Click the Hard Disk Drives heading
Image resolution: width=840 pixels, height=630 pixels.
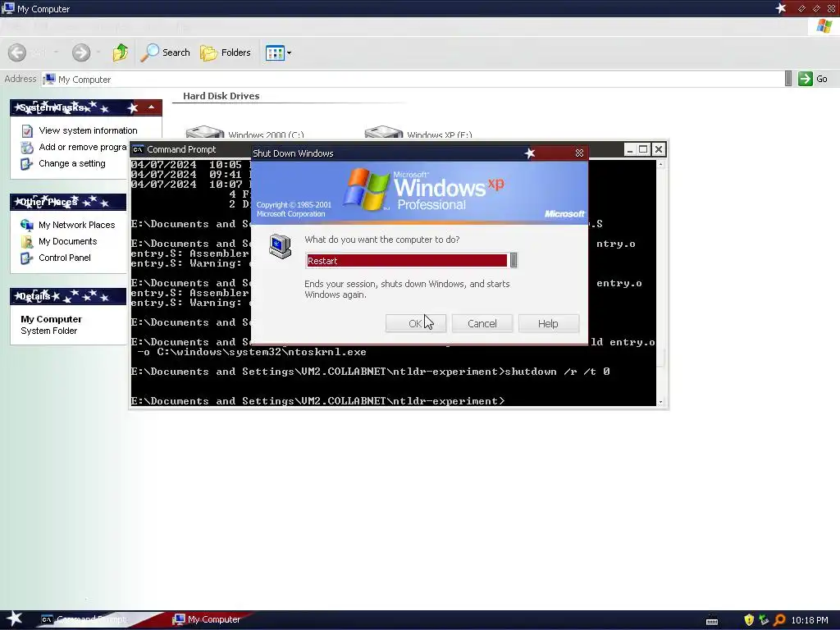point(221,96)
